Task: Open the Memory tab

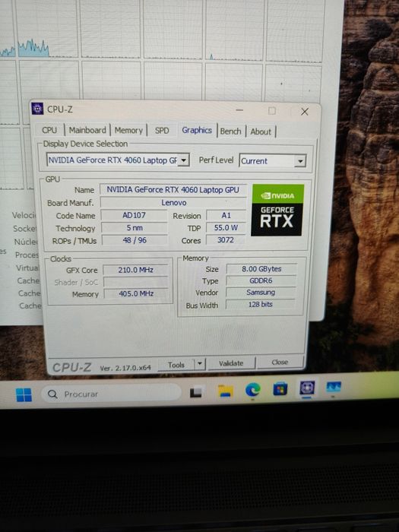Action: click(128, 130)
